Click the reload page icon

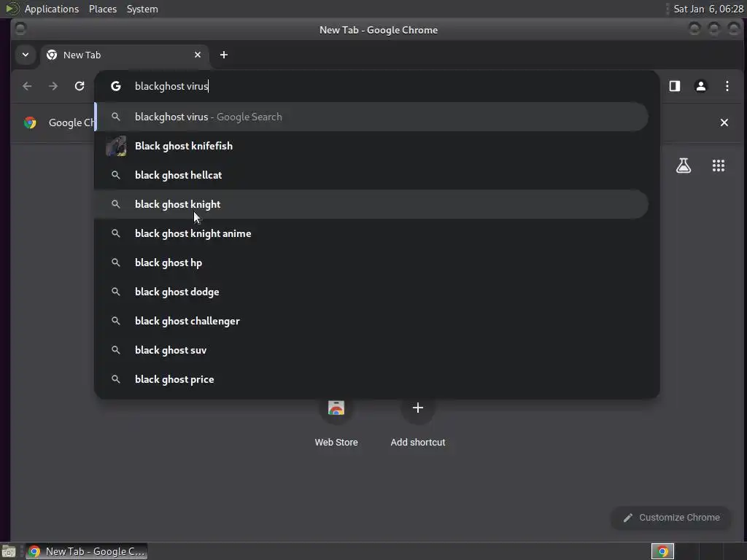click(x=80, y=86)
